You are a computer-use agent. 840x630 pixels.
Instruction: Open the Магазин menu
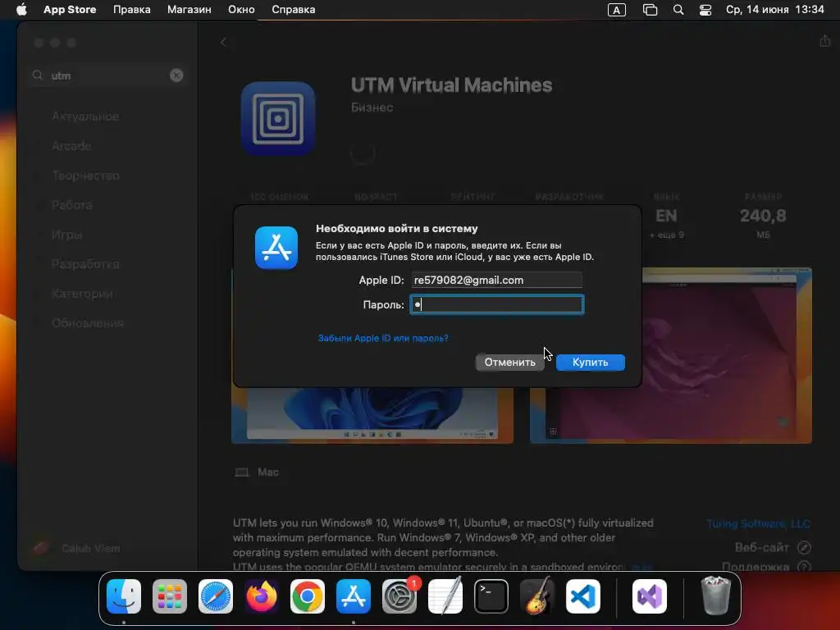tap(189, 10)
